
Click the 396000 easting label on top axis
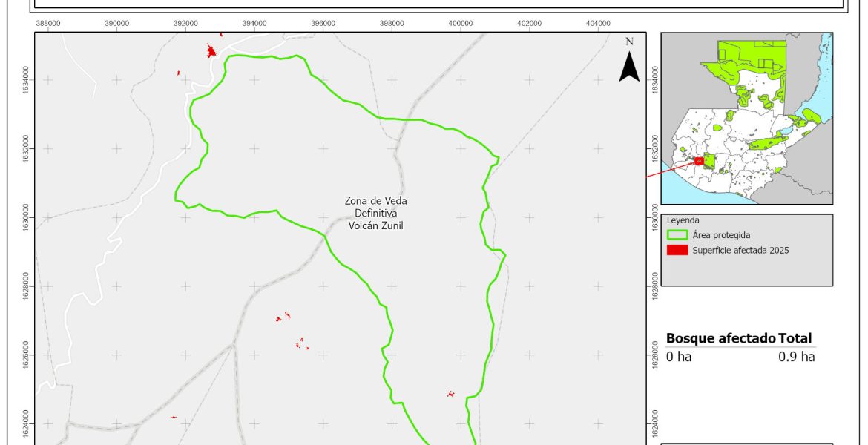click(323, 24)
